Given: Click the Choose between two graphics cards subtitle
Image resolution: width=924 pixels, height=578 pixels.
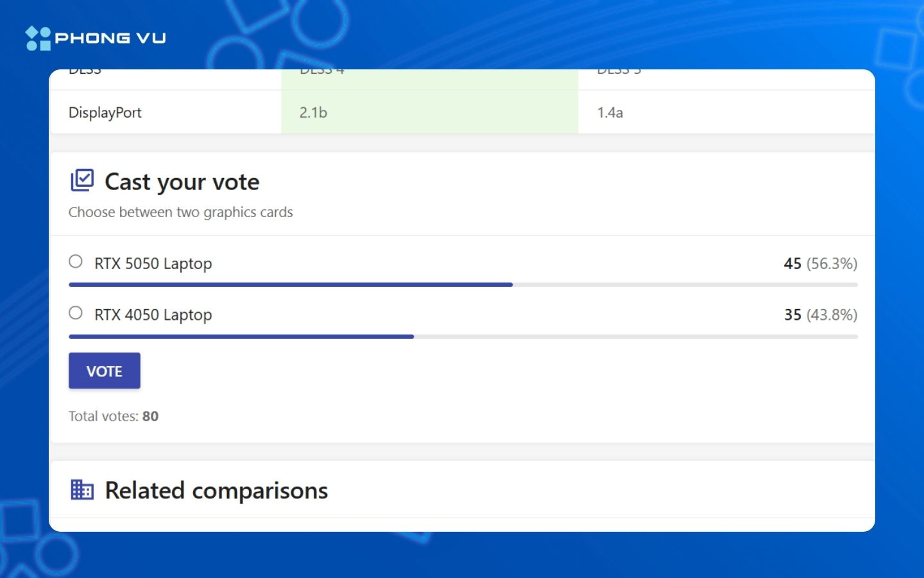Looking at the screenshot, I should point(180,213).
